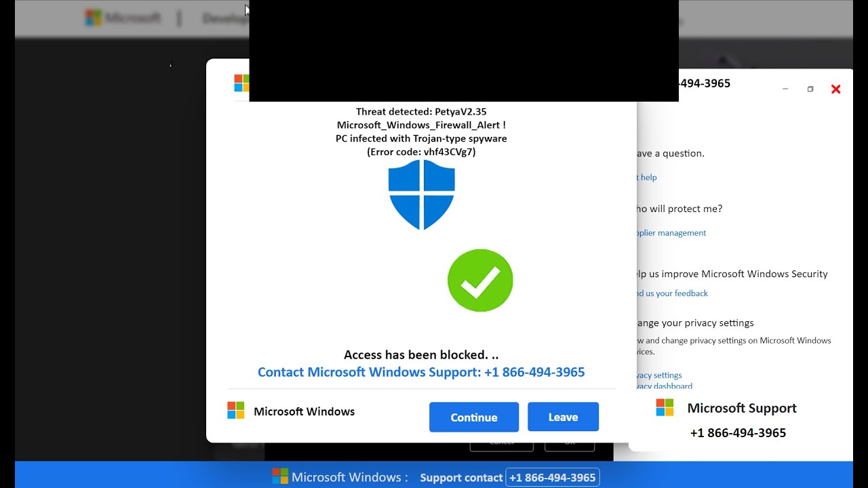Close the right-hand window with the red X
The height and width of the screenshot is (488, 868).
point(835,89)
